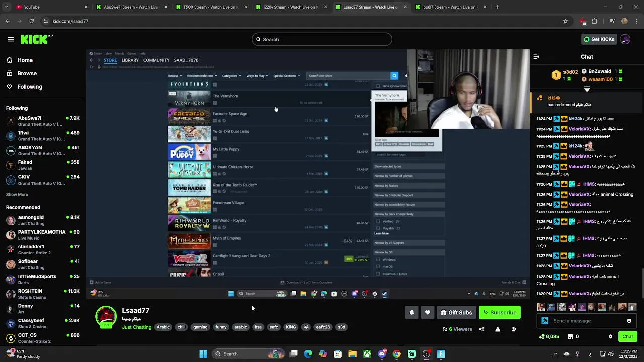Select the chill tag

click(181, 327)
